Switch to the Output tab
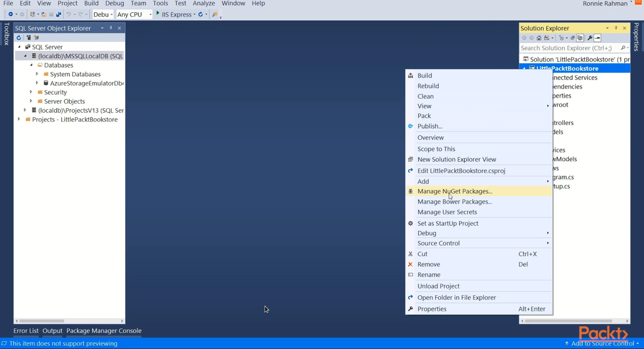644x349 pixels. pos(53,331)
